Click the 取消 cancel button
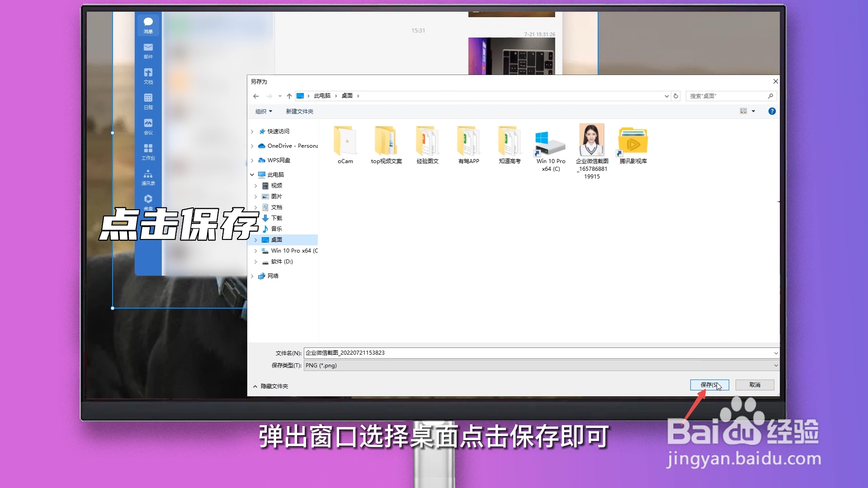Viewport: 868px width, 488px height. (755, 385)
